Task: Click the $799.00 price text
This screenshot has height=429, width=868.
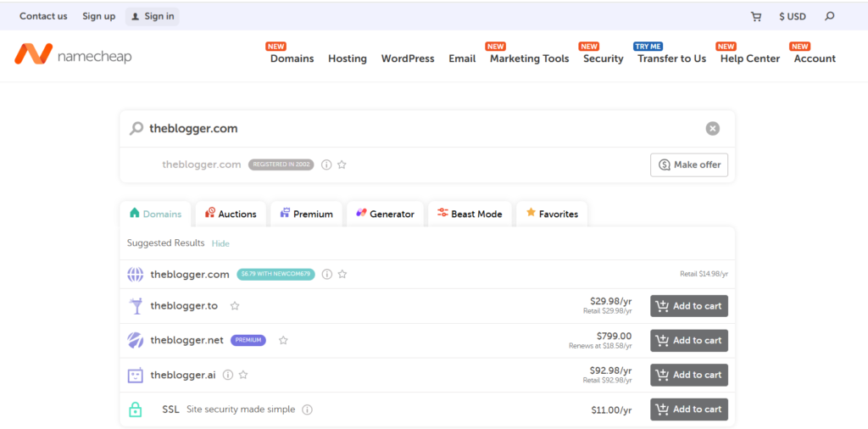Action: [614, 336]
